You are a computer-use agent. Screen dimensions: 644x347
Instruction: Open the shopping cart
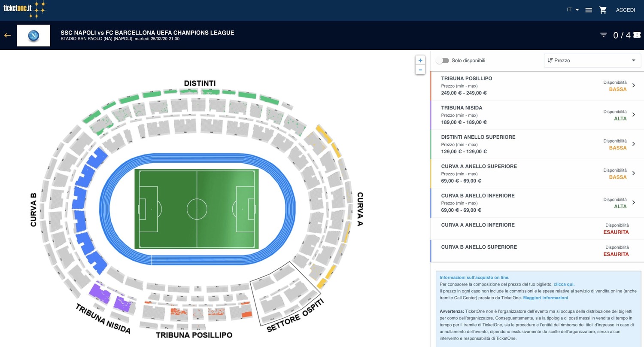pyautogui.click(x=603, y=10)
